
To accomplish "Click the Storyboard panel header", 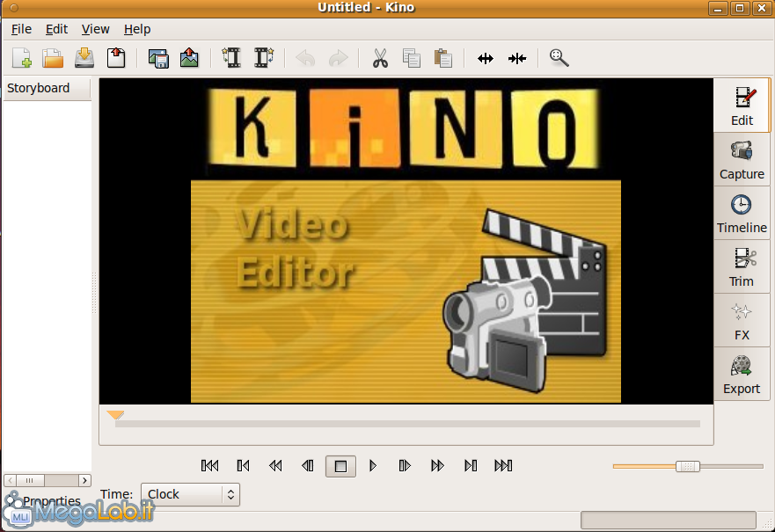I will (47, 89).
